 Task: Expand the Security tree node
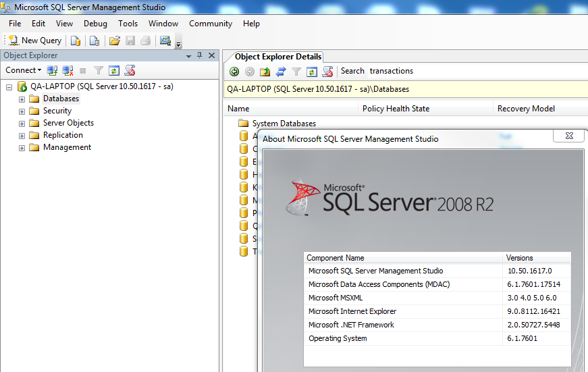[22, 111]
